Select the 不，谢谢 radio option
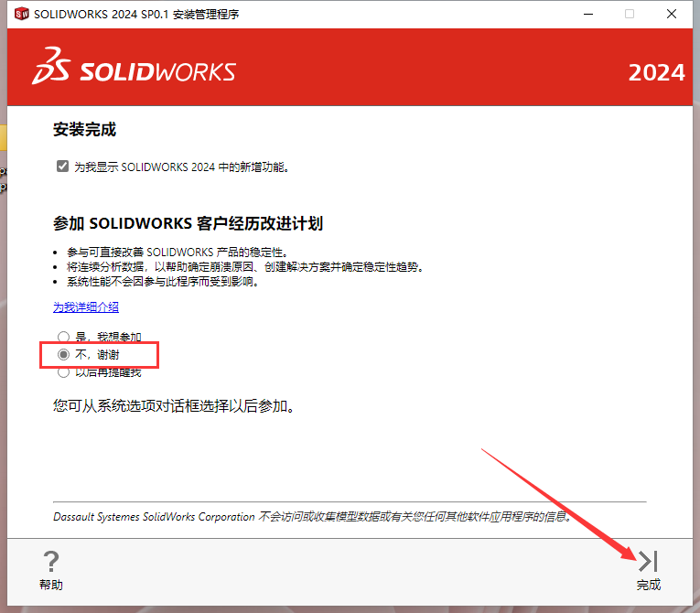 [x=63, y=354]
